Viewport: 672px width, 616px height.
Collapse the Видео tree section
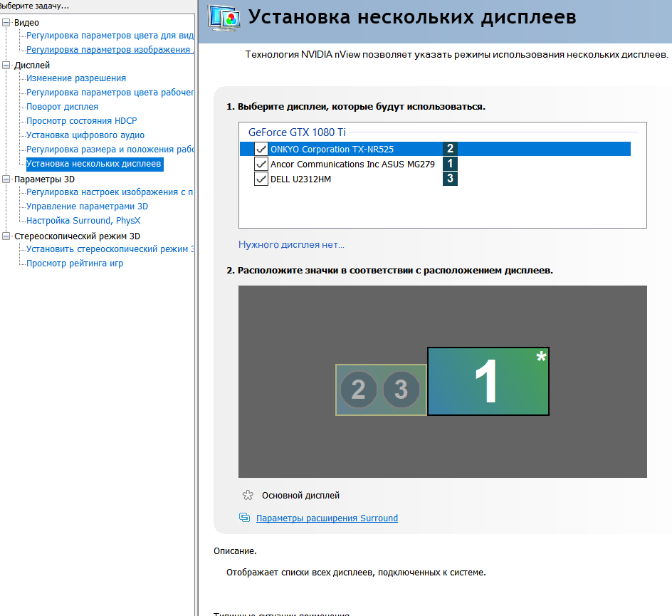6,22
